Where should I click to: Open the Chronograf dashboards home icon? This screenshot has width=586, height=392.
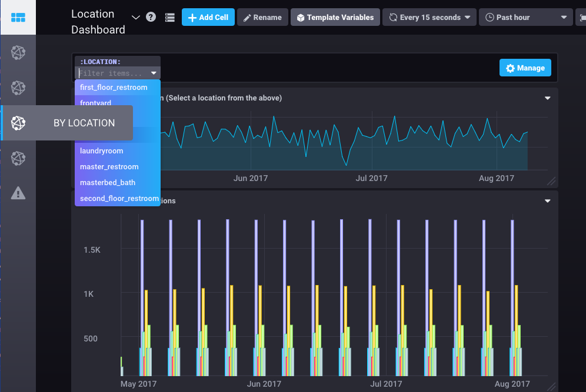click(18, 17)
